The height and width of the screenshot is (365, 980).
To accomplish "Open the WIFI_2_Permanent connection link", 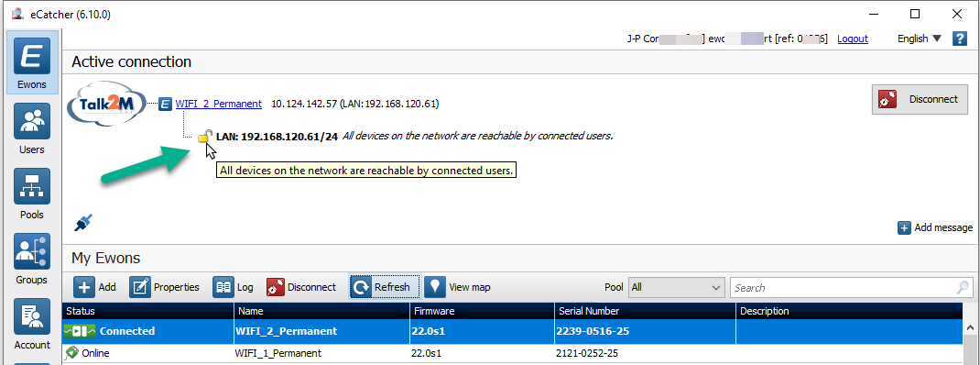I will click(219, 104).
